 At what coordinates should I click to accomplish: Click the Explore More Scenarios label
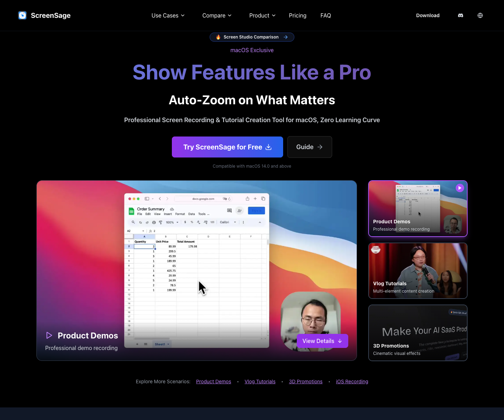click(163, 381)
